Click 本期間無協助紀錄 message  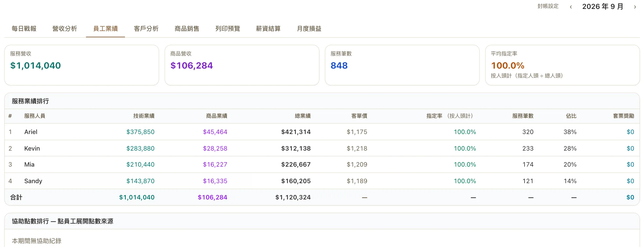pyautogui.click(x=37, y=241)
